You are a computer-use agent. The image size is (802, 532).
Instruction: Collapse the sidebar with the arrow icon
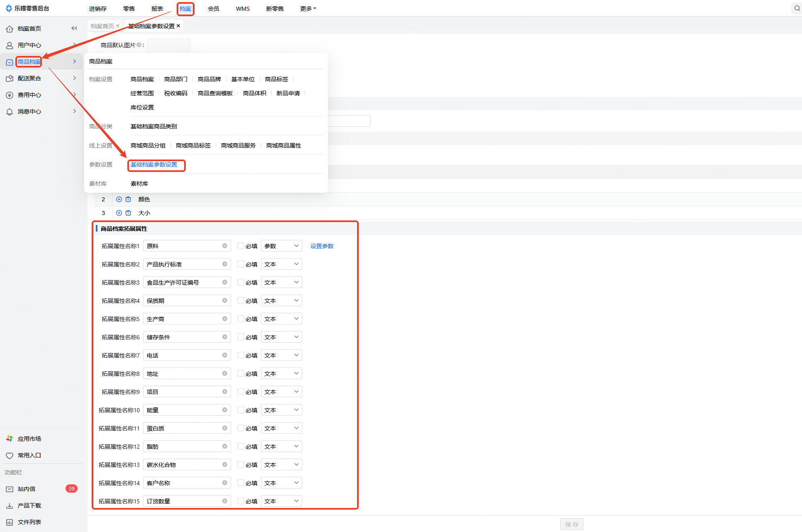coord(74,28)
